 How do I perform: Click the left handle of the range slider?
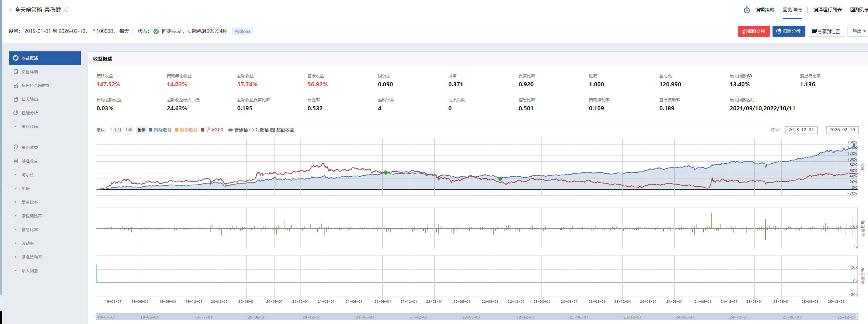pyautogui.click(x=97, y=316)
